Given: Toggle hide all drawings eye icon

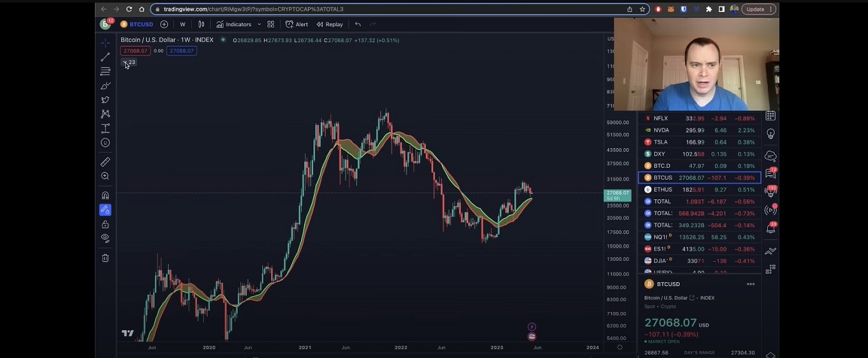Looking at the screenshot, I should pos(105,238).
